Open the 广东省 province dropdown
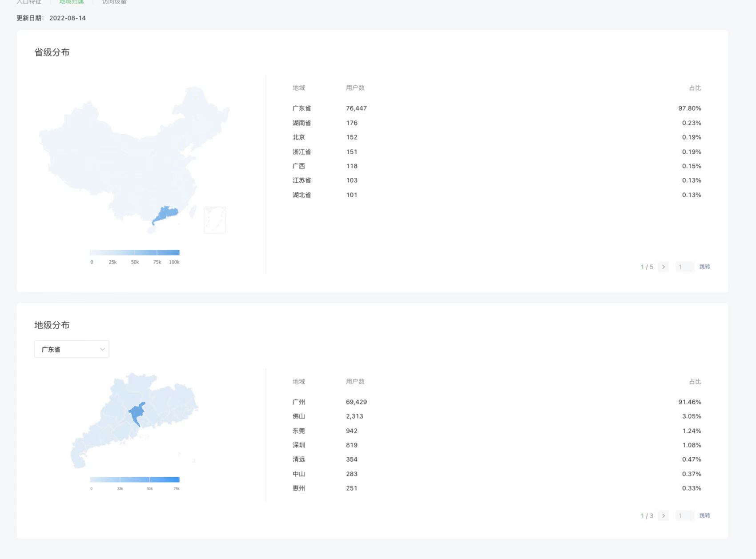The image size is (756, 559). click(72, 349)
